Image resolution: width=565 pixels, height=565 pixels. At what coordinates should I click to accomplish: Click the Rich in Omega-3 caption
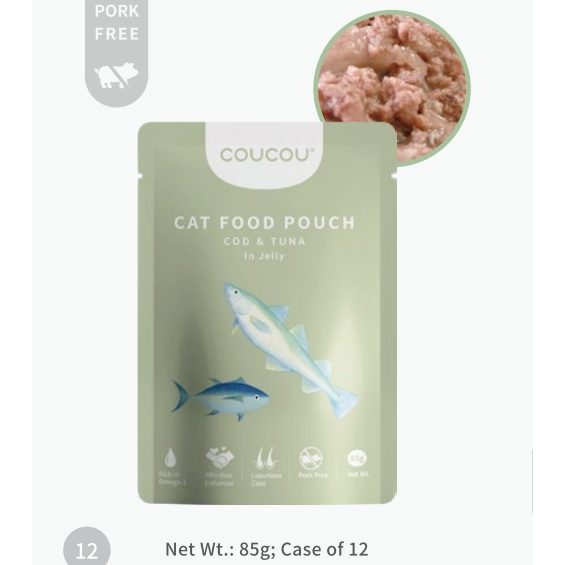click(172, 478)
